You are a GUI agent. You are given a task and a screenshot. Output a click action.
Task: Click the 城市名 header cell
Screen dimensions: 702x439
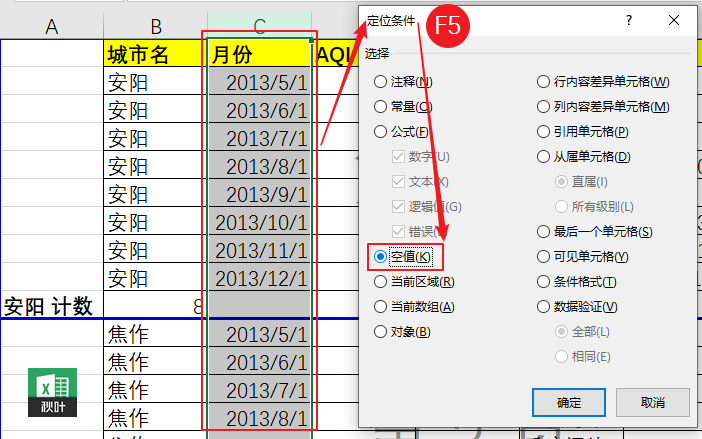click(x=155, y=54)
